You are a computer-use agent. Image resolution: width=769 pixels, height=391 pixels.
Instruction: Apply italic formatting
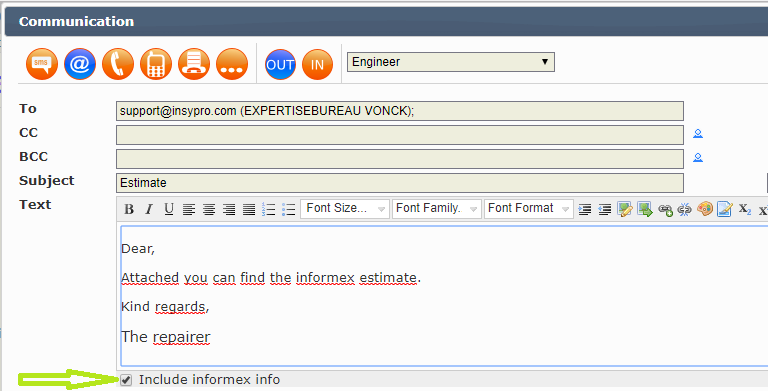point(149,209)
